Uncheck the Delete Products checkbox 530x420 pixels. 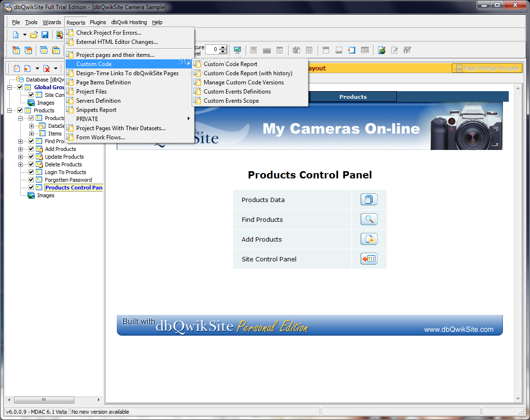pos(31,164)
